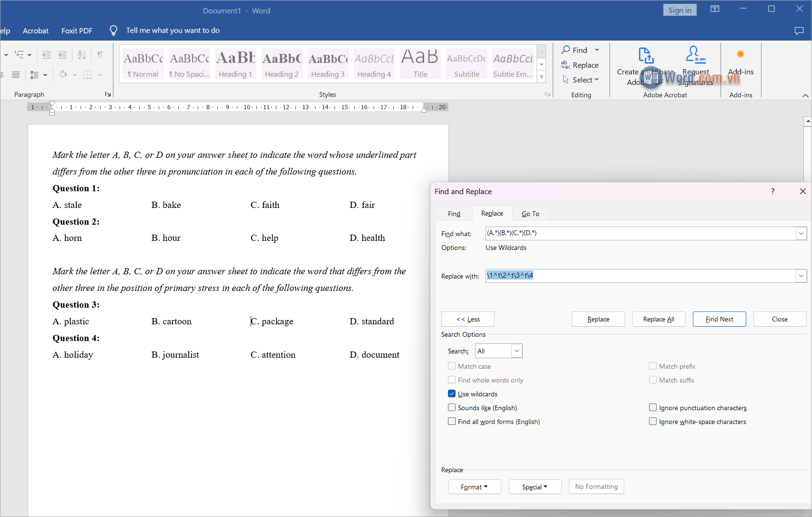
Task: Close the Find and Replace dialog with X
Action: click(803, 191)
